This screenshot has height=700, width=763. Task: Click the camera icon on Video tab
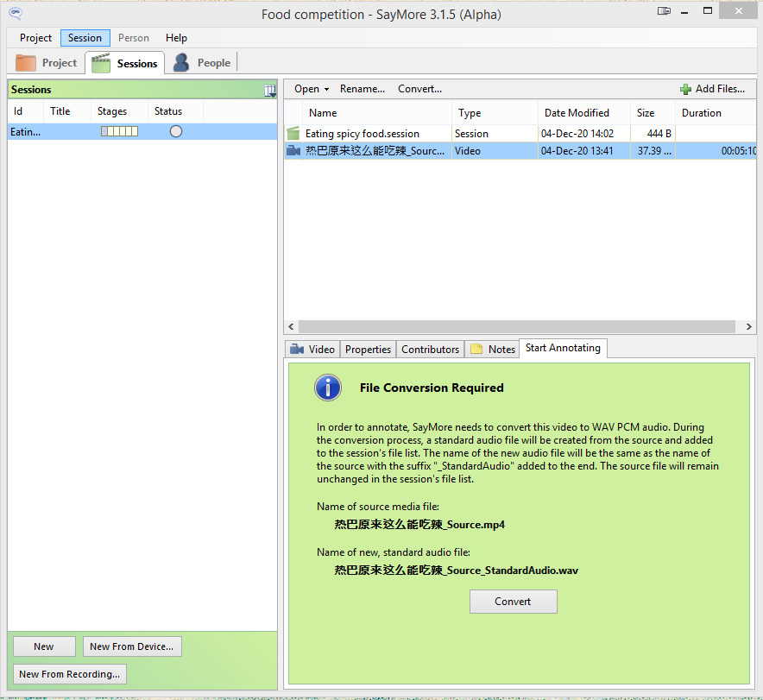point(297,350)
